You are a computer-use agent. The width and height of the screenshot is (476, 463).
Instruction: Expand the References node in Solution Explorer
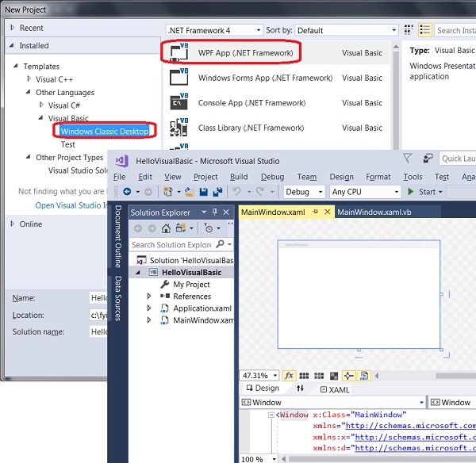click(149, 296)
